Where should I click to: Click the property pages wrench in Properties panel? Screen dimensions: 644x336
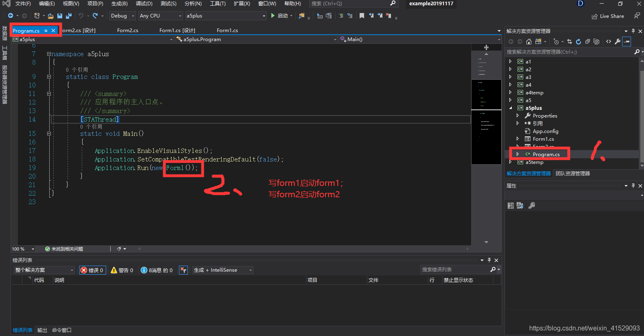pos(532,206)
